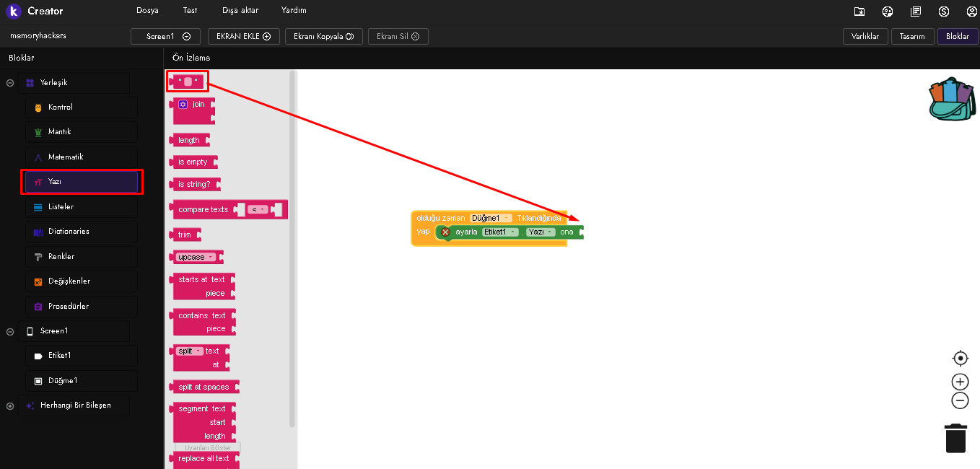
Task: Click the Kodular Creator logo icon
Action: point(14,11)
